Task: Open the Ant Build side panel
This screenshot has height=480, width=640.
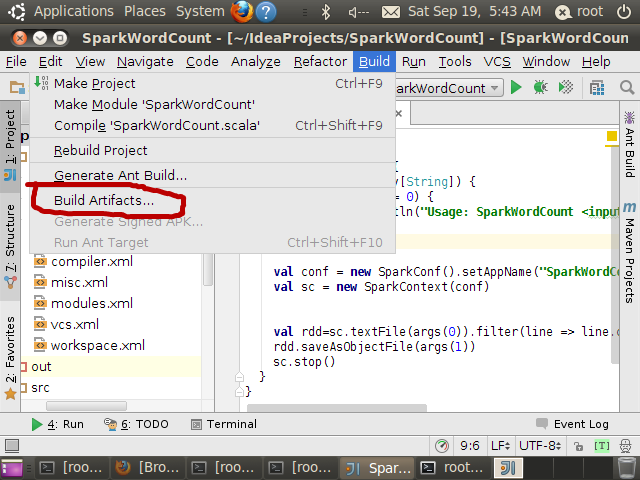Action: coord(629,144)
